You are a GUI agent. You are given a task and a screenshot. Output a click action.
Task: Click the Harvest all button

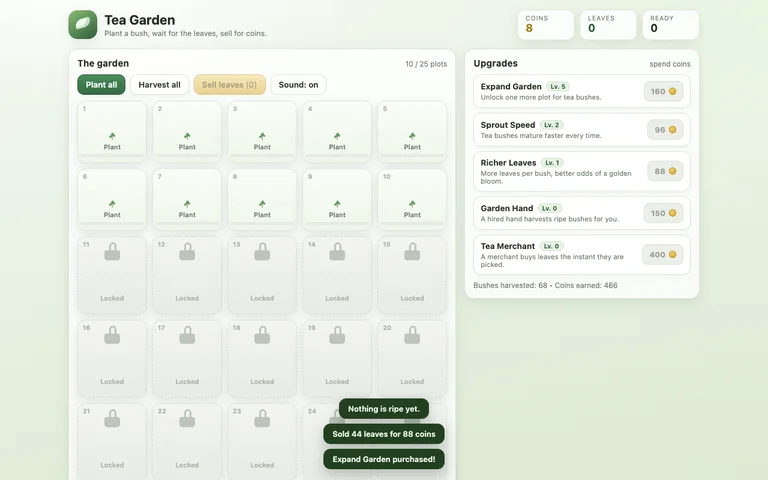[159, 85]
